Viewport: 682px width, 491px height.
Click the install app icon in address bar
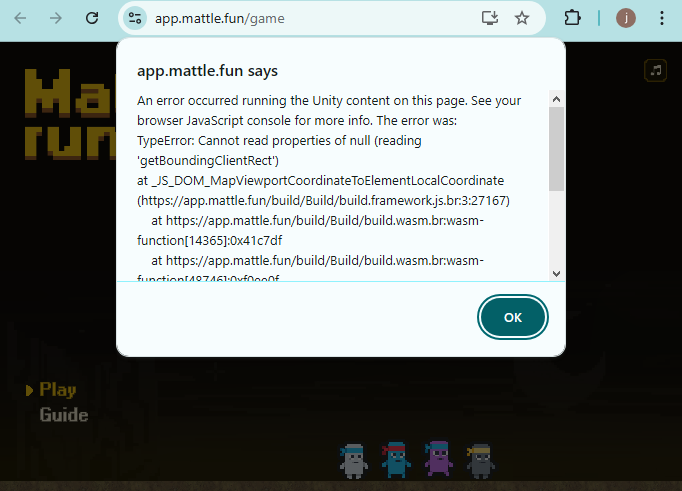point(490,18)
